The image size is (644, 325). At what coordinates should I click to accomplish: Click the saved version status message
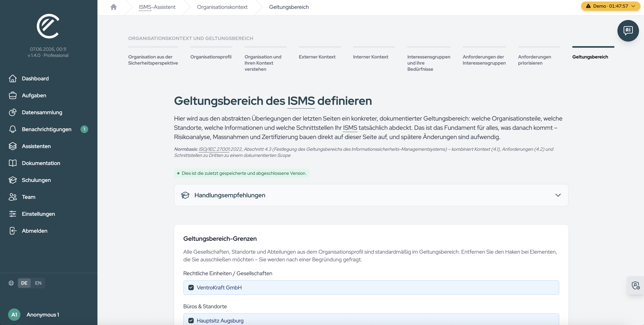coord(242,173)
